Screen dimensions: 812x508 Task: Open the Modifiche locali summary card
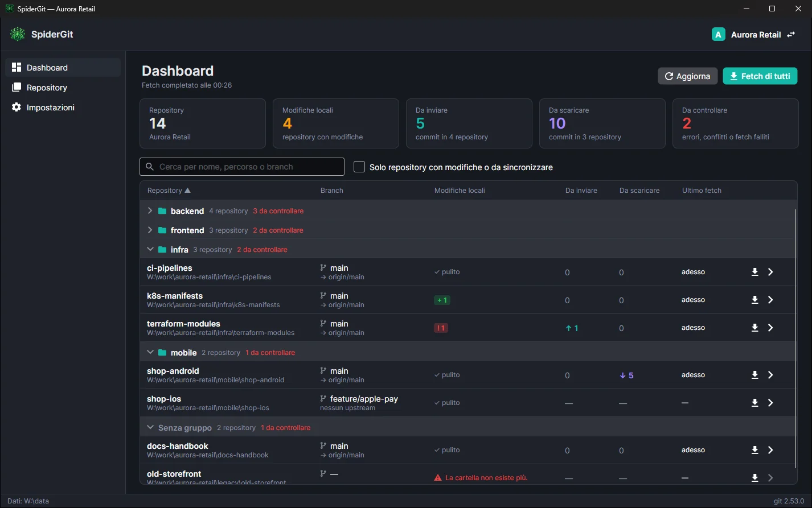click(336, 123)
